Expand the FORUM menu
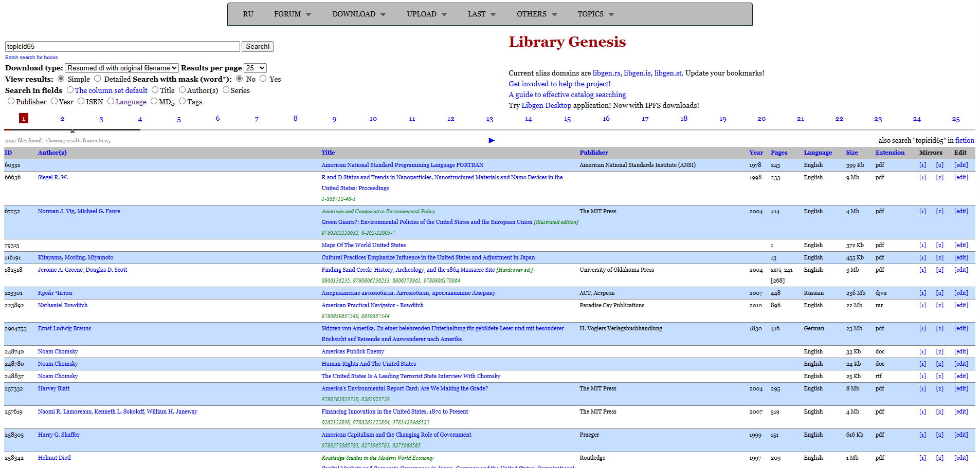The width and height of the screenshot is (980, 468). pos(292,14)
